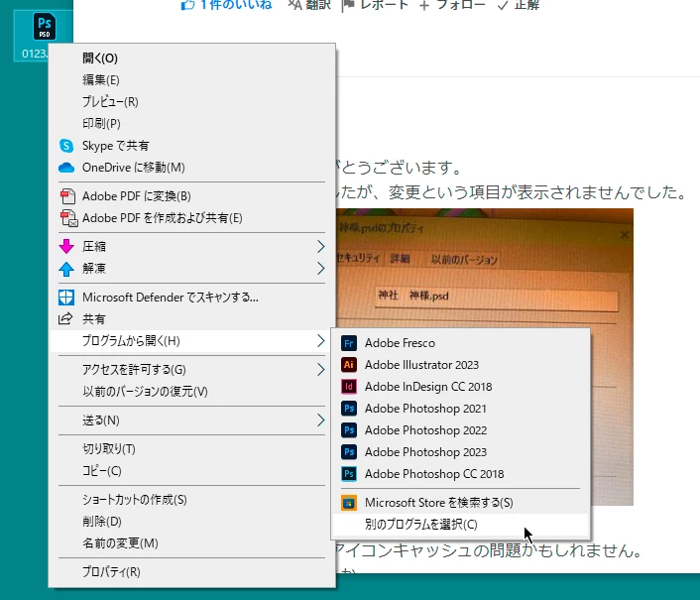Screen dimensions: 700x600
Task: Click the 正解 link
Action: tap(526, 5)
